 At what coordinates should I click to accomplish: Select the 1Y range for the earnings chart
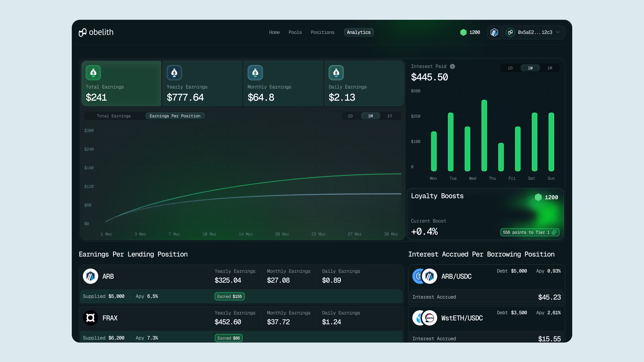390,116
